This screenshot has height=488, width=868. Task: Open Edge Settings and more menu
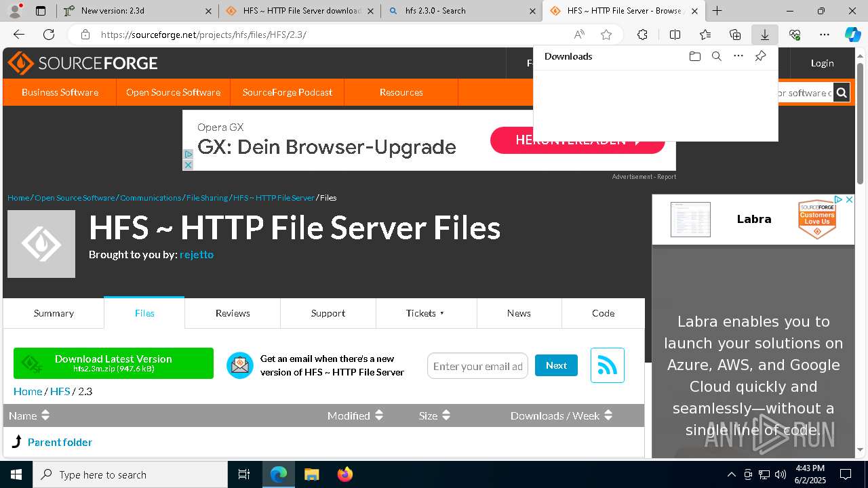point(825,35)
